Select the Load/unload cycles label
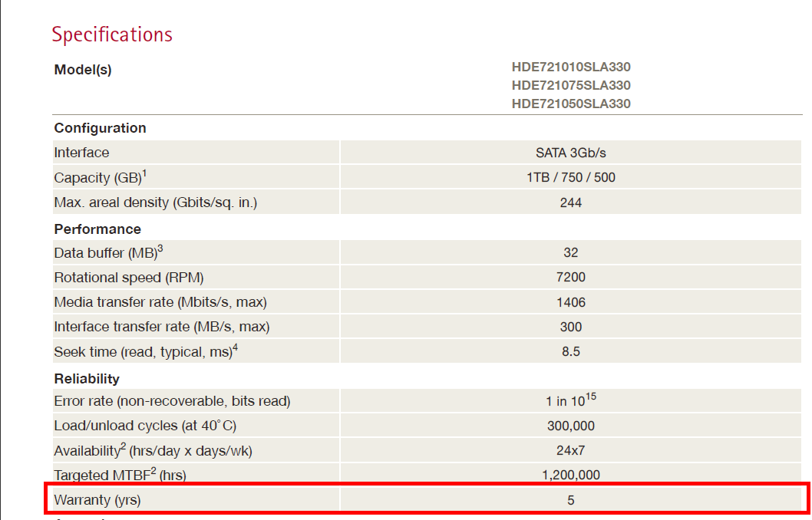This screenshot has width=812, height=520. click(x=146, y=426)
